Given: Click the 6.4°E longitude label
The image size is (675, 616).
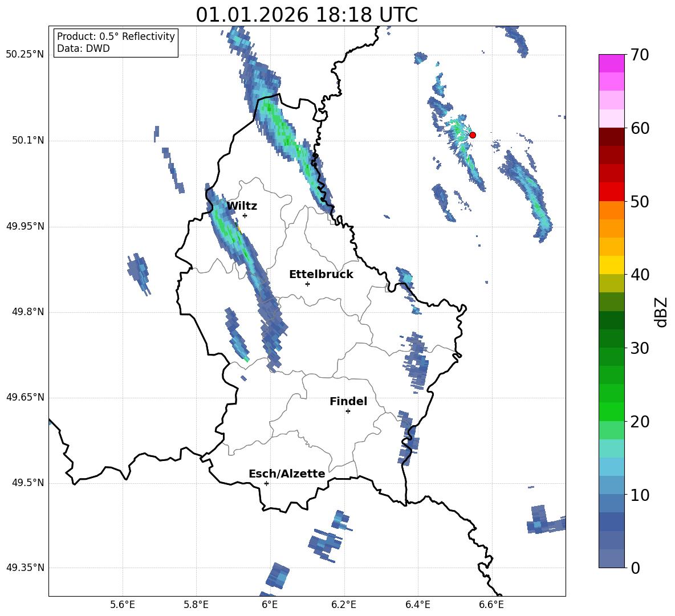Looking at the screenshot, I should click(417, 605).
